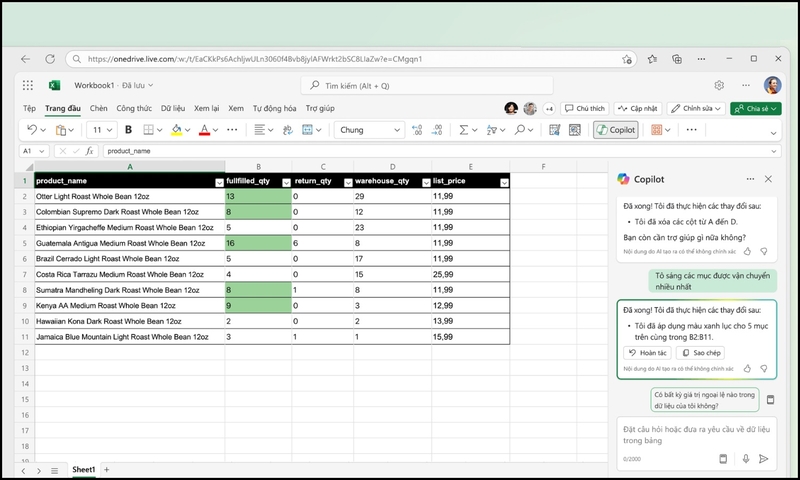Switch to the Chèn tab
This screenshot has height=480, width=800.
point(98,108)
